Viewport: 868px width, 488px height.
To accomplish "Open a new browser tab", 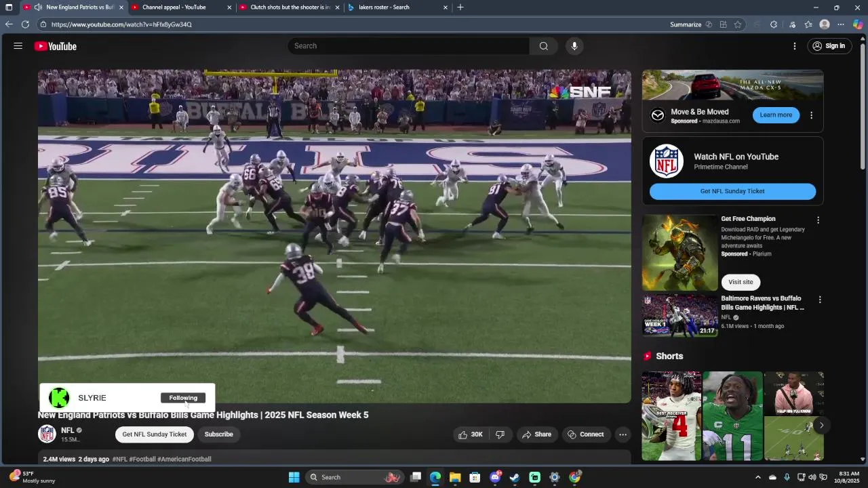I will coord(460,7).
